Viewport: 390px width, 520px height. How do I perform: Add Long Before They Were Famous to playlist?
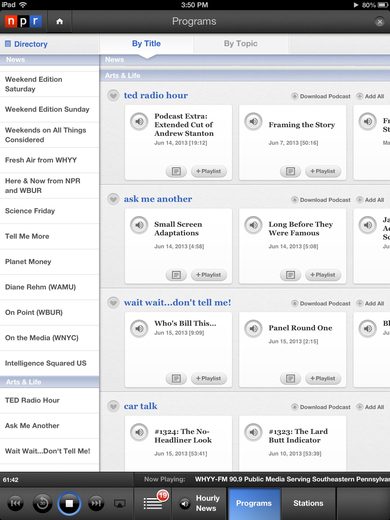pos(323,275)
